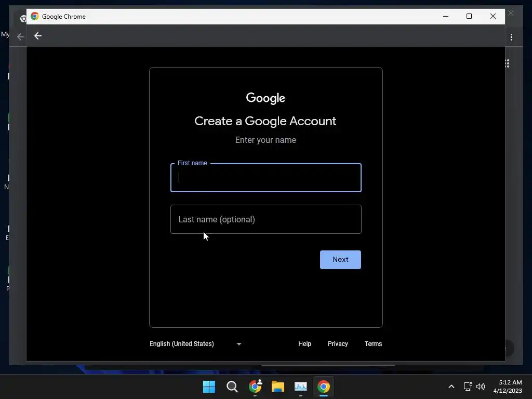Open the network status tray icon
532x399 pixels.
pyautogui.click(x=468, y=387)
